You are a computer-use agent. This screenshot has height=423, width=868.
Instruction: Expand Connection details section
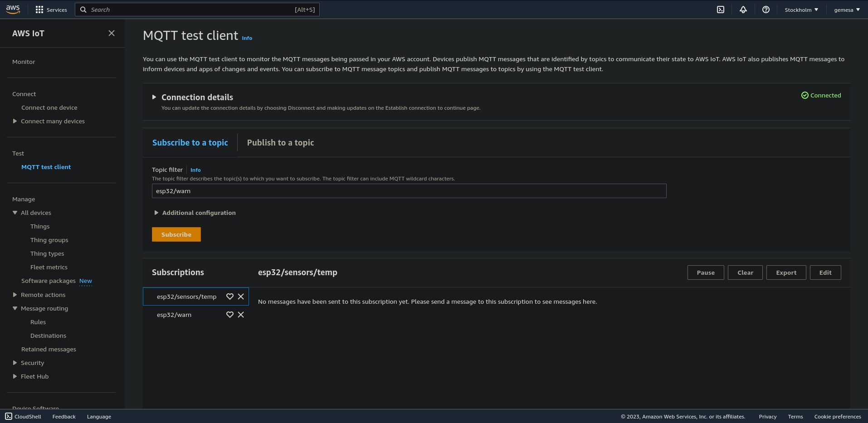(x=154, y=97)
